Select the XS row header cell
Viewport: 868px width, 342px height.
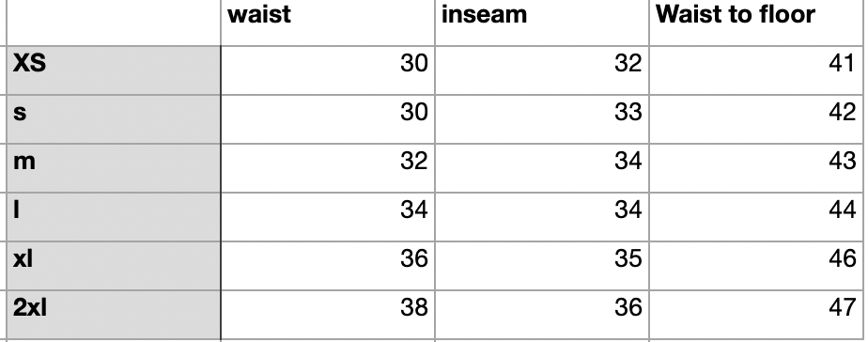coord(114,70)
